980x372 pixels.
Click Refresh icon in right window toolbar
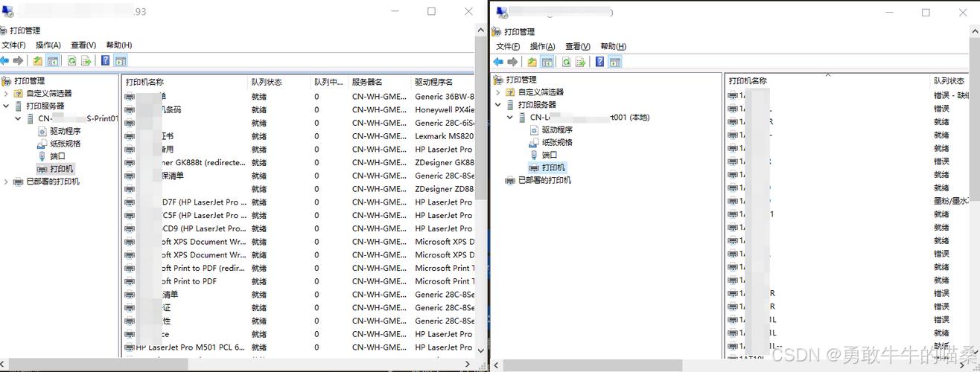click(x=567, y=62)
